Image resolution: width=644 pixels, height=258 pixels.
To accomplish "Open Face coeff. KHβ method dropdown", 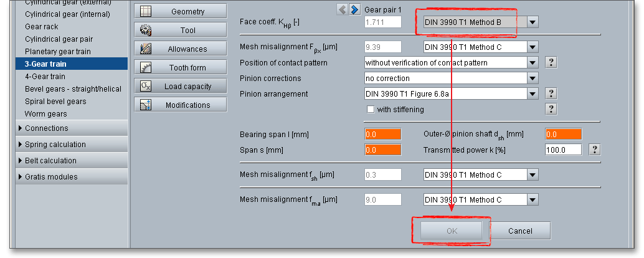I will click(532, 22).
